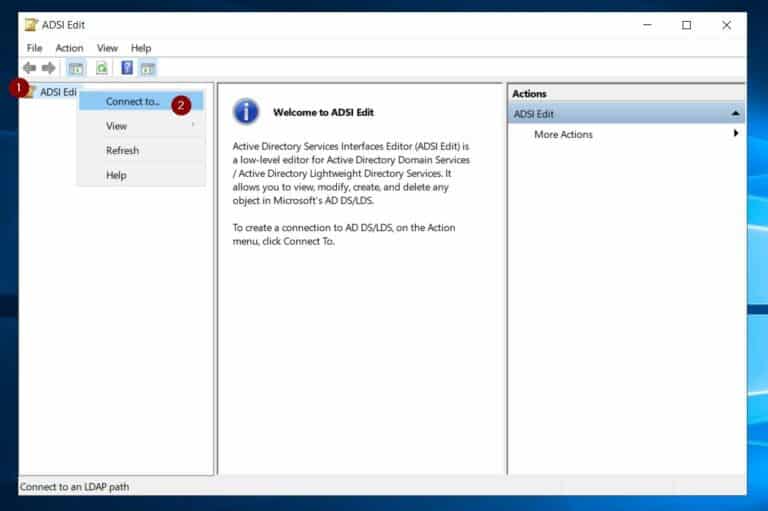The height and width of the screenshot is (511, 768).
Task: Click the Forward arrow toolbar icon
Action: coord(48,68)
